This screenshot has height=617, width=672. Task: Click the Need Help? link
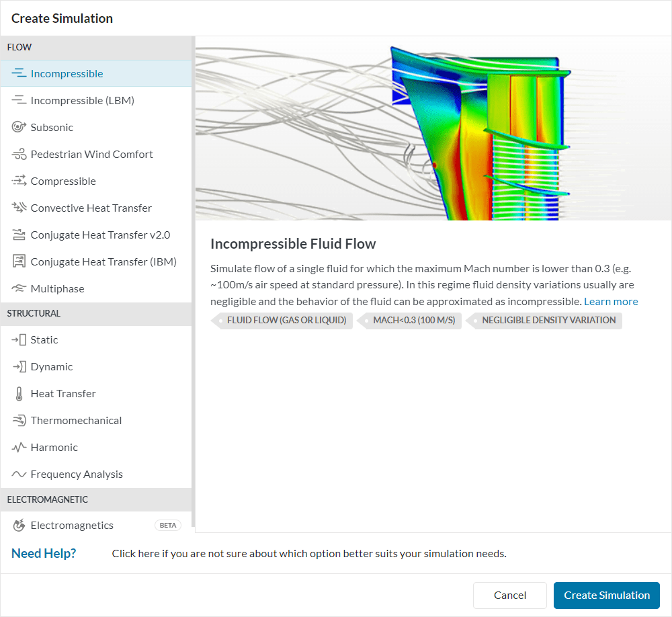(44, 553)
